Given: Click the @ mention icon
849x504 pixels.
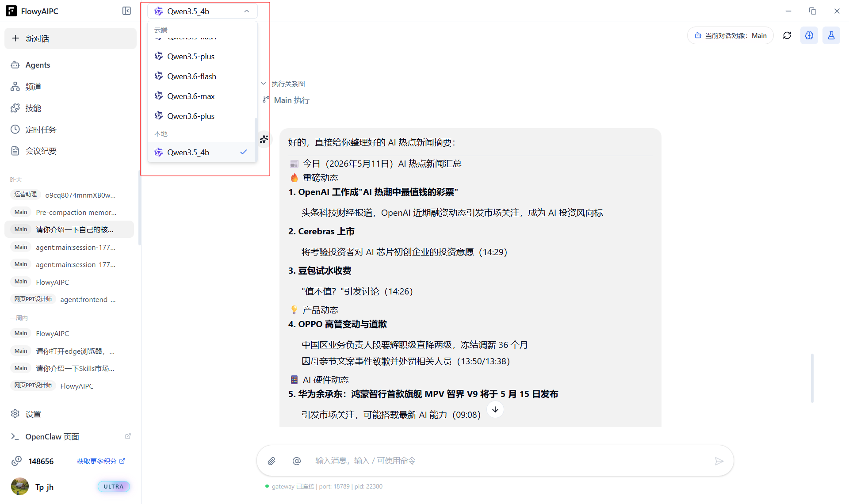Looking at the screenshot, I should pos(297,461).
